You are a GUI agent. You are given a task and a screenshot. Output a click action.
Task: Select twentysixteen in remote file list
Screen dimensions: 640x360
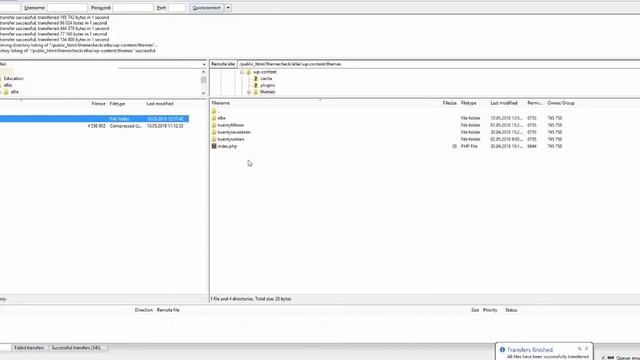[x=231, y=139]
